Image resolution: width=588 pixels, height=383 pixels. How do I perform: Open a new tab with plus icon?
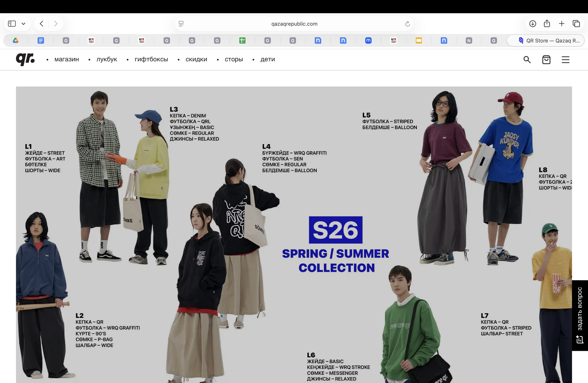click(x=561, y=24)
